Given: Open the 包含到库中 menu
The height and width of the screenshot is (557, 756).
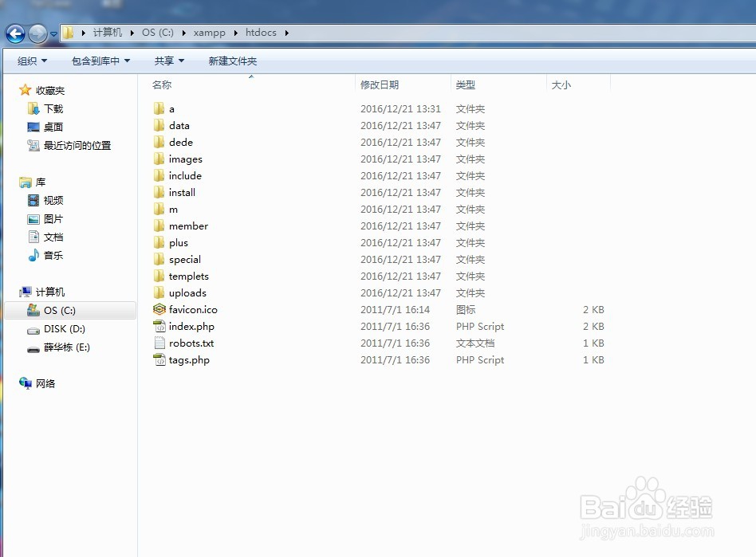Looking at the screenshot, I should pyautogui.click(x=100, y=61).
